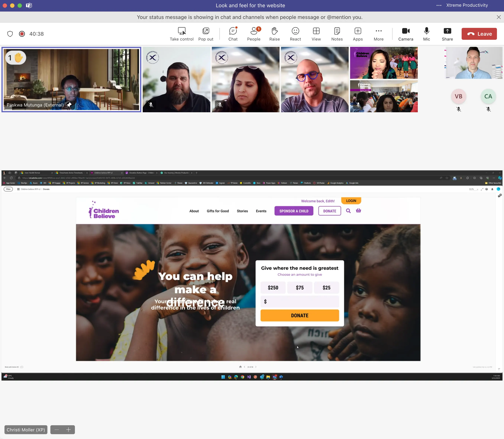
Task: Turn on your camera
Action: pos(405,34)
